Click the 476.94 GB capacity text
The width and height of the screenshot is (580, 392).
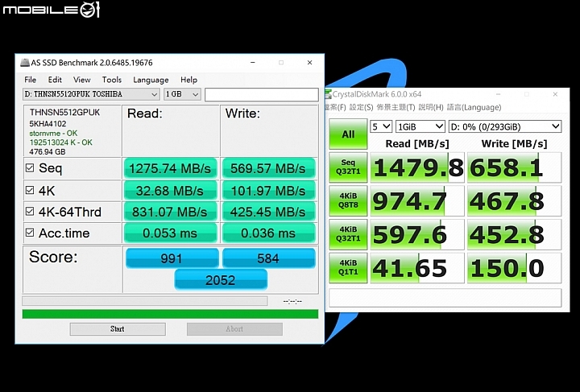pos(48,151)
